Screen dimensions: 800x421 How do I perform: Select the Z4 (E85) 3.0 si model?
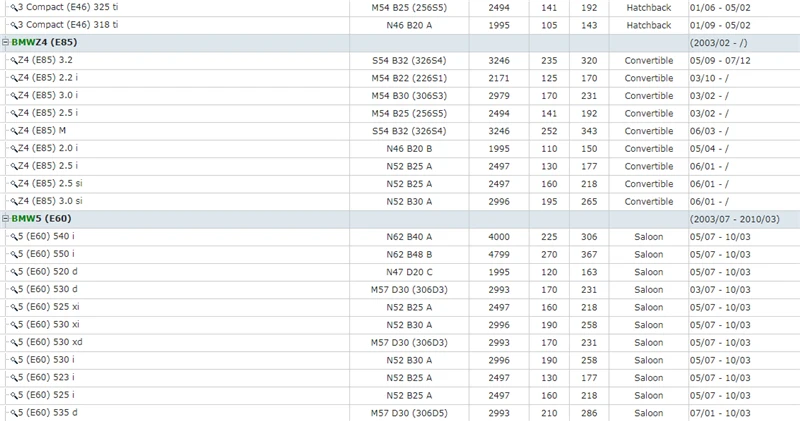click(x=50, y=201)
